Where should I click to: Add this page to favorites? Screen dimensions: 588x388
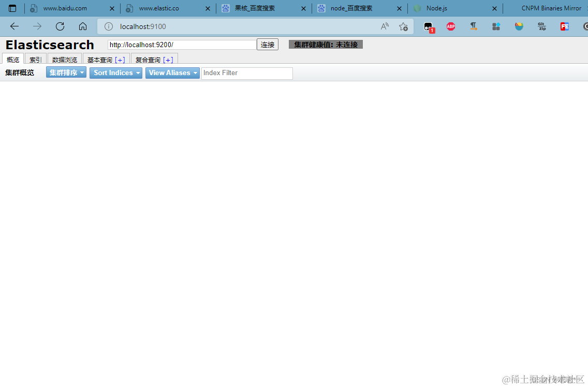point(404,26)
